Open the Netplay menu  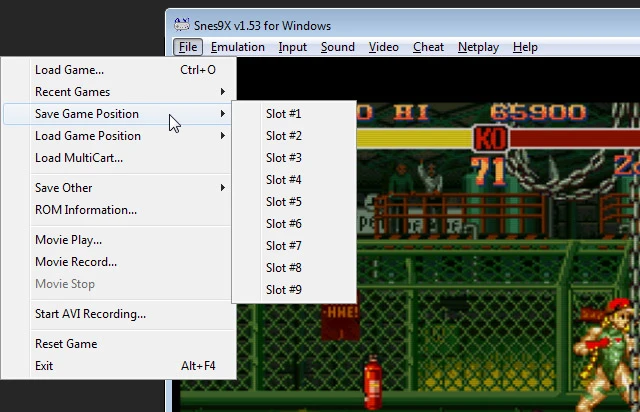click(x=478, y=47)
